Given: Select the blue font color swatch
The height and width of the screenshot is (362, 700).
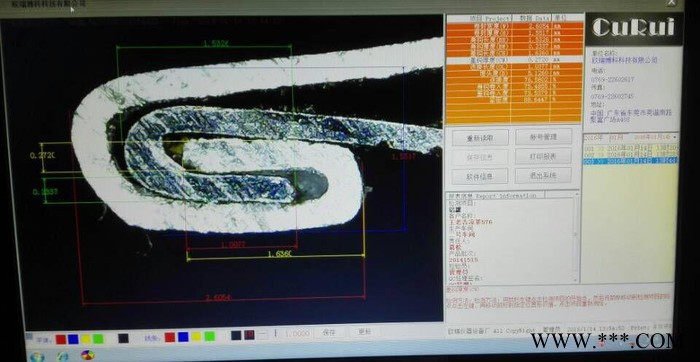Looking at the screenshot, I should [73, 339].
